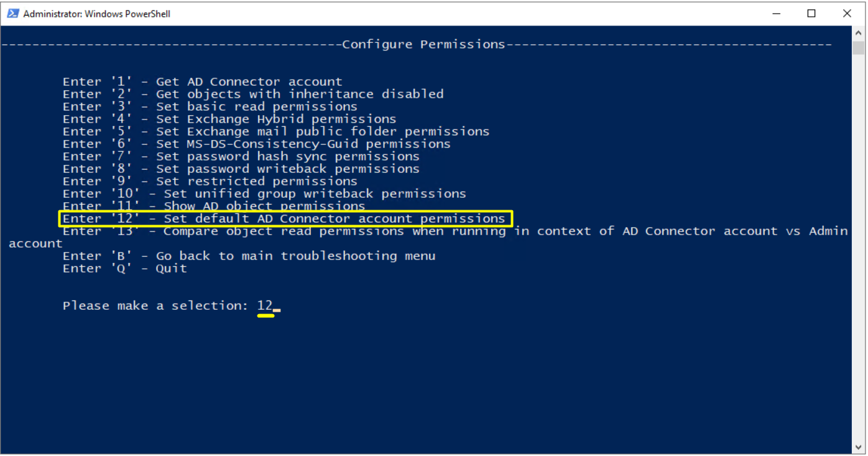Viewport: 868px width, 456px height.
Task: Click the 'Quit' option line
Action: 124,268
